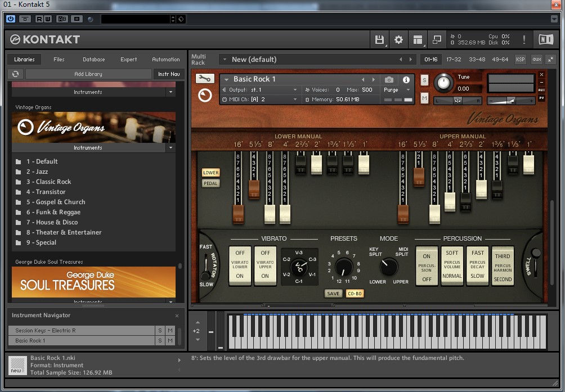Select rack page 17-32
This screenshot has height=392, width=565.
454,60
